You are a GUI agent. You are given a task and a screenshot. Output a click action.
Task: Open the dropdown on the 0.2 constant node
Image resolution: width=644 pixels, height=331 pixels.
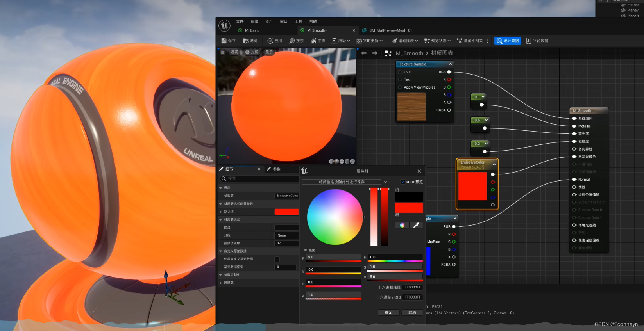486,144
